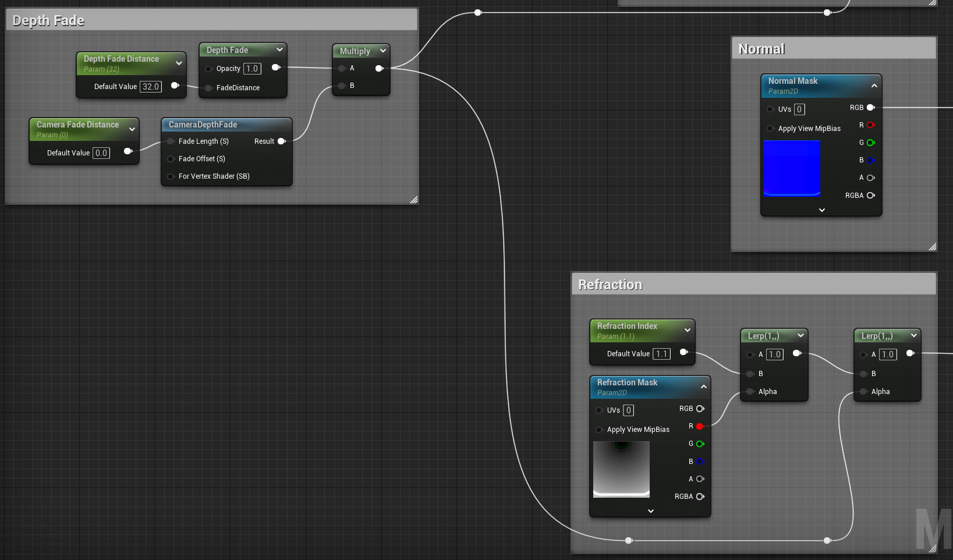Expand the Multiply node chevron
Screen dimensions: 953x560
383,51
